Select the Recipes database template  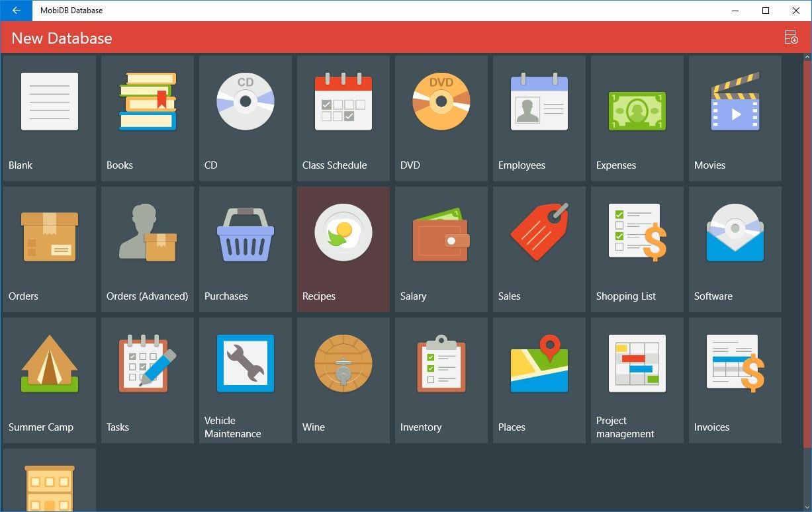343,249
